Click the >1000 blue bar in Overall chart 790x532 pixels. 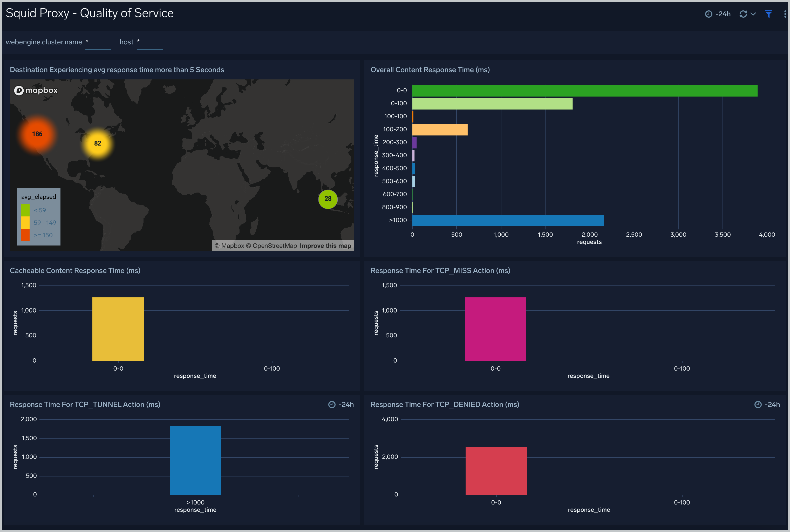tap(508, 221)
